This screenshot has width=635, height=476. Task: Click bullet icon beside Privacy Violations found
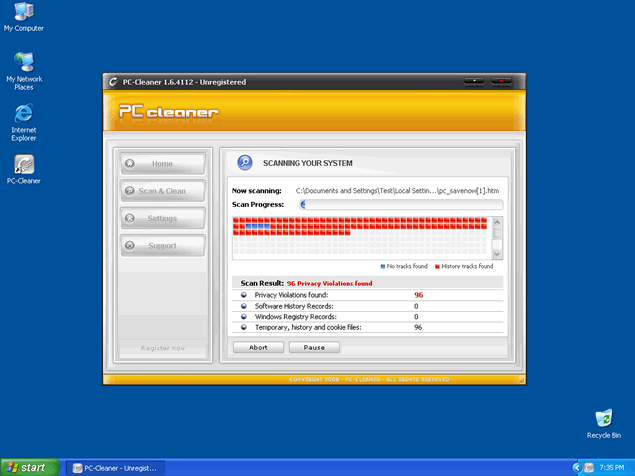(x=244, y=295)
